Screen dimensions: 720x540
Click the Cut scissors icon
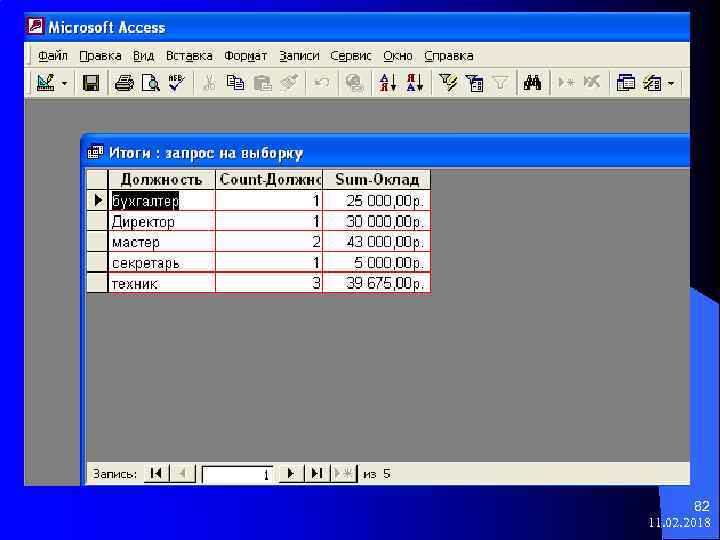coord(209,83)
